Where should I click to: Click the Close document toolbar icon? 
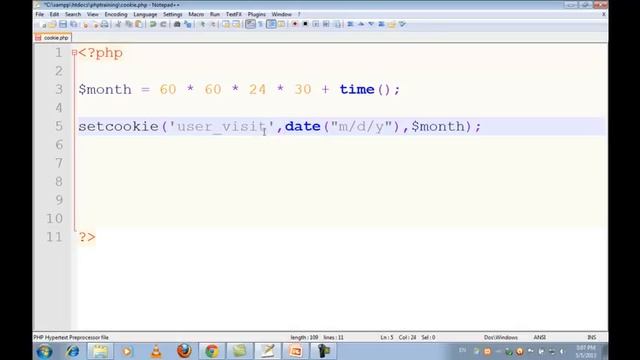85,24
